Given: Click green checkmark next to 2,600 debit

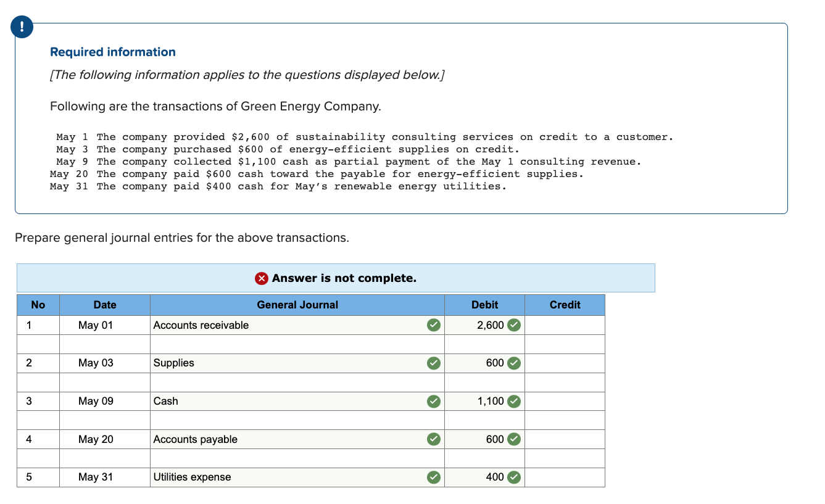Looking at the screenshot, I should pyautogui.click(x=514, y=325).
